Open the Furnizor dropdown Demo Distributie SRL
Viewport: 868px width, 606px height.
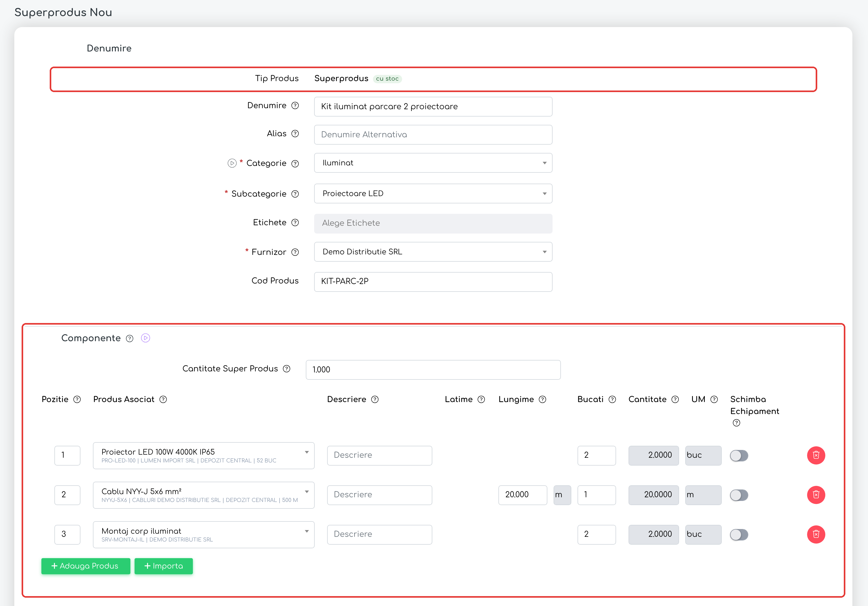(x=433, y=252)
